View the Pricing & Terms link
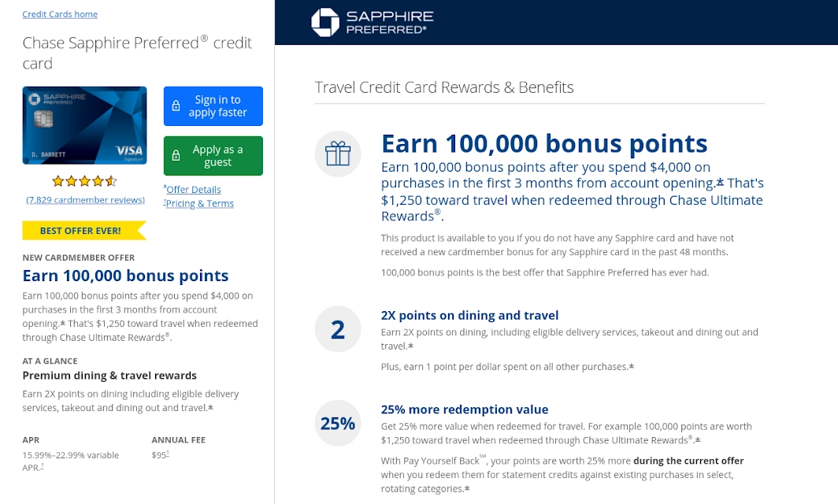 [x=198, y=203]
